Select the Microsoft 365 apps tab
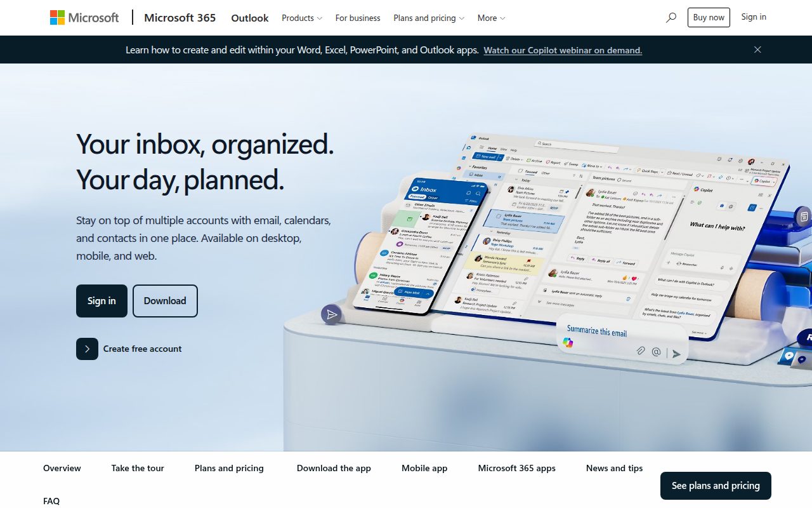The image size is (812, 508). tap(517, 468)
